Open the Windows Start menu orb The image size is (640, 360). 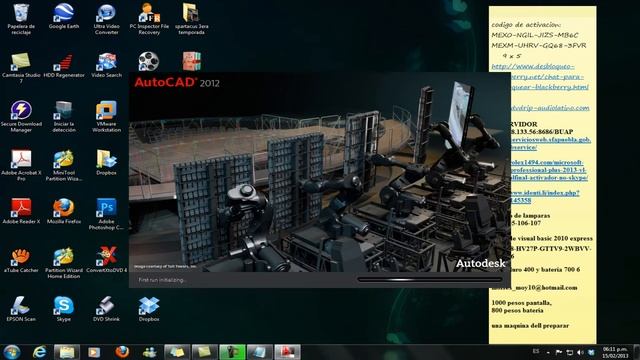11,352
